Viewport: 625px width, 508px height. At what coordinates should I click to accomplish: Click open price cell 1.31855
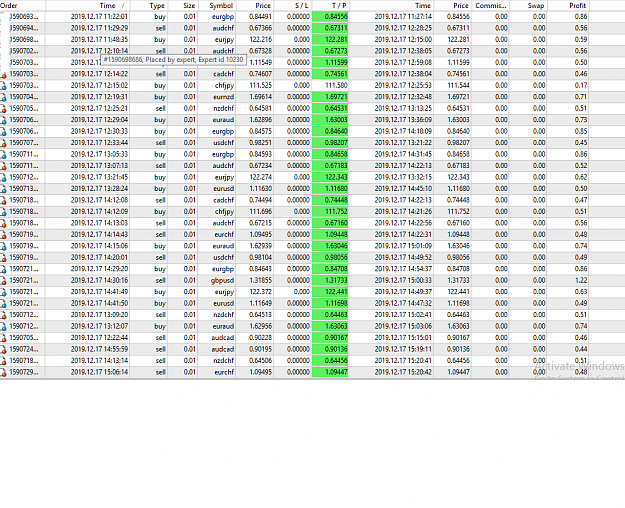click(x=260, y=281)
